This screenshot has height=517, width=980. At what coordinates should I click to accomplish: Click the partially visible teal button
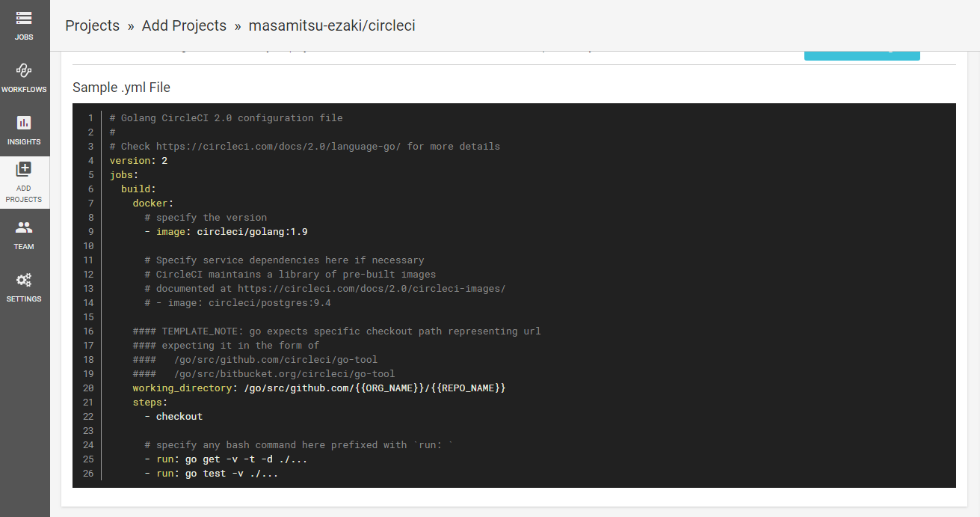(x=862, y=55)
